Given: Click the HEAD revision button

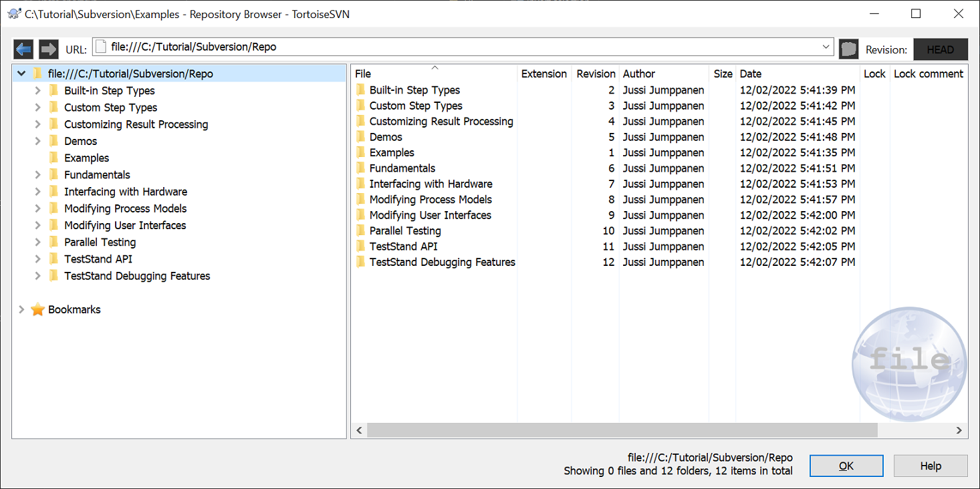Looking at the screenshot, I should coord(941,49).
